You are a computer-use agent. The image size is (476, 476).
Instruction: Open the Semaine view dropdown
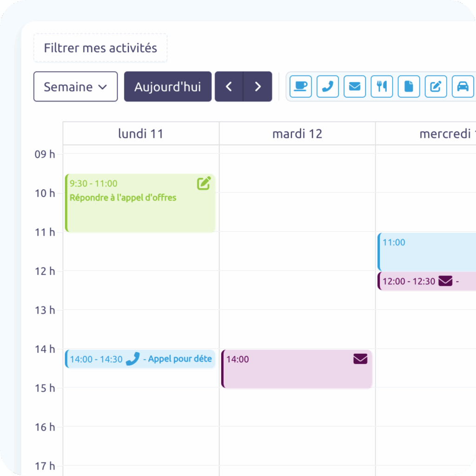[x=75, y=86]
